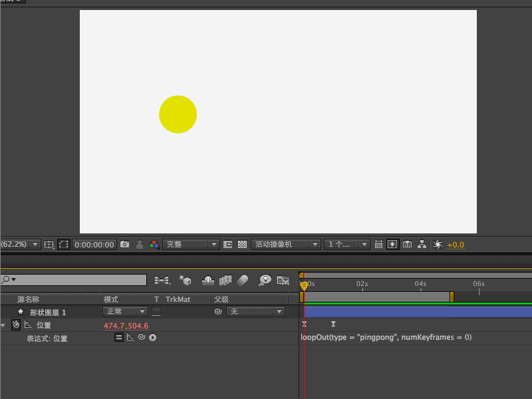
Task: Click the parent pick whip spiral for 形状图层 1
Action: click(218, 311)
